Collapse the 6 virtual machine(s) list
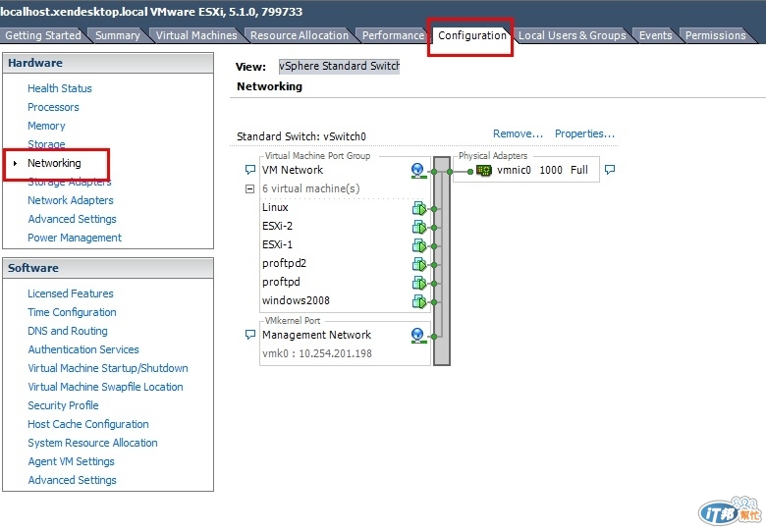 coord(249,188)
